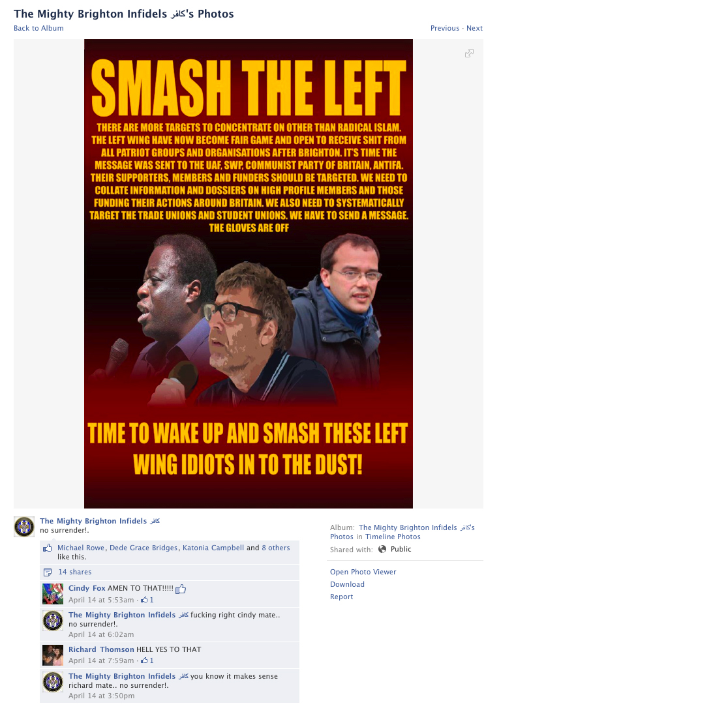Report this photo

[342, 597]
